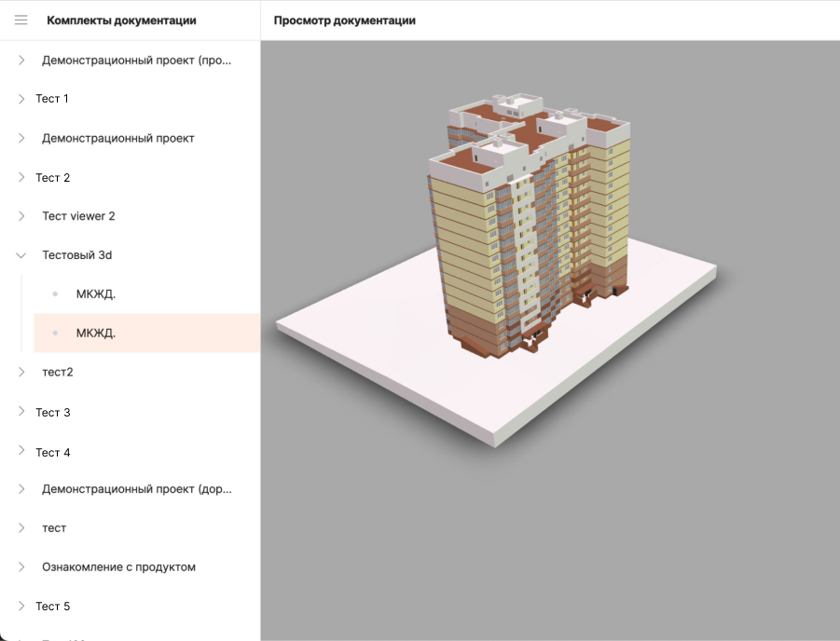Expand the Тест 5 chevron
The height and width of the screenshot is (641, 840).
click(21, 606)
